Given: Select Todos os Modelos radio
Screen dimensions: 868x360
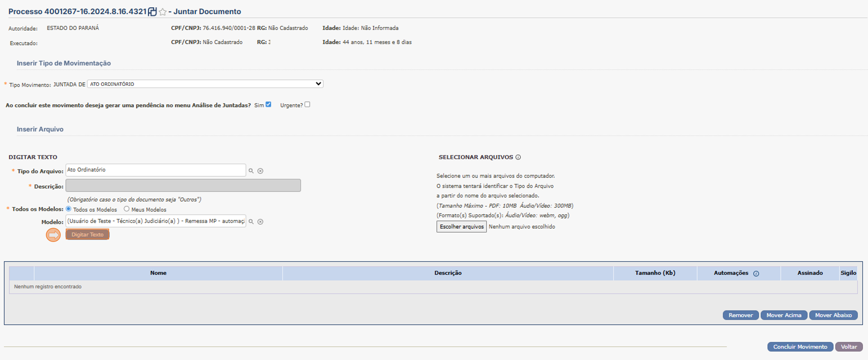Looking at the screenshot, I should click(69, 209).
